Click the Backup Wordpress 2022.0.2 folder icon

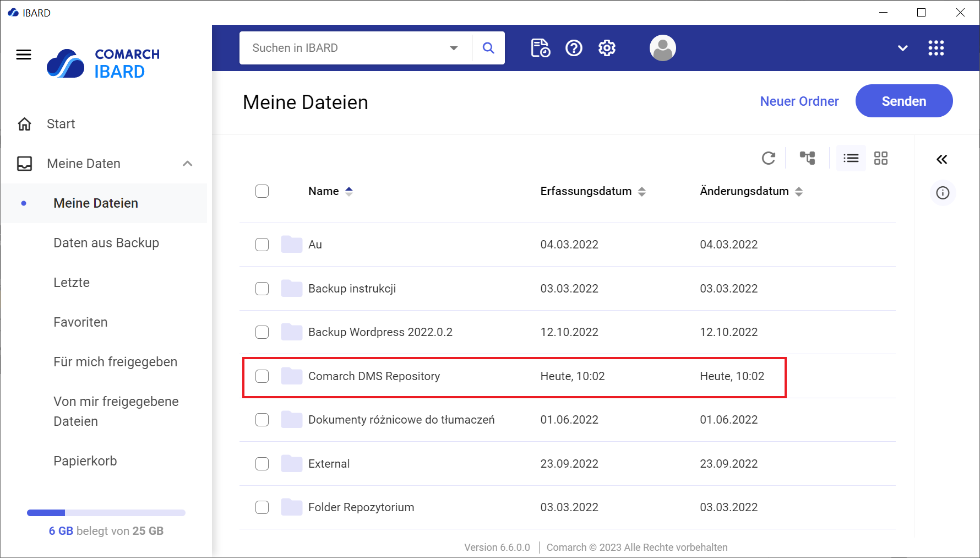pos(291,332)
